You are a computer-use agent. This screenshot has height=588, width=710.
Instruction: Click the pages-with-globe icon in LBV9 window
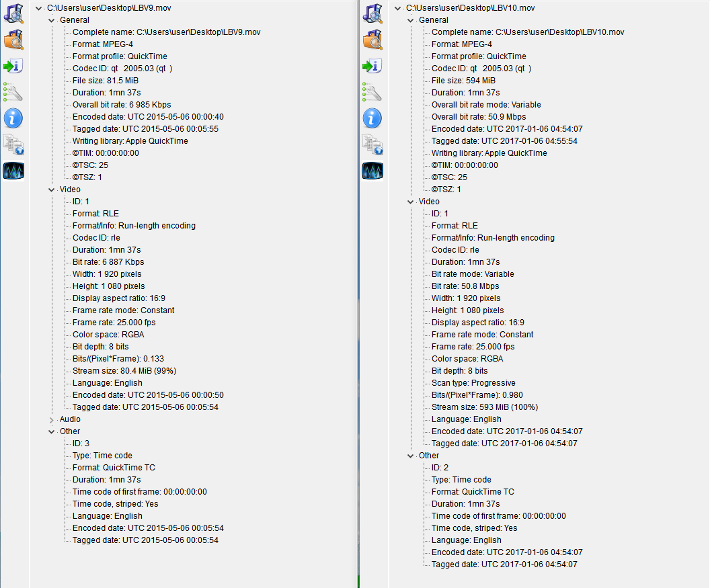13,145
